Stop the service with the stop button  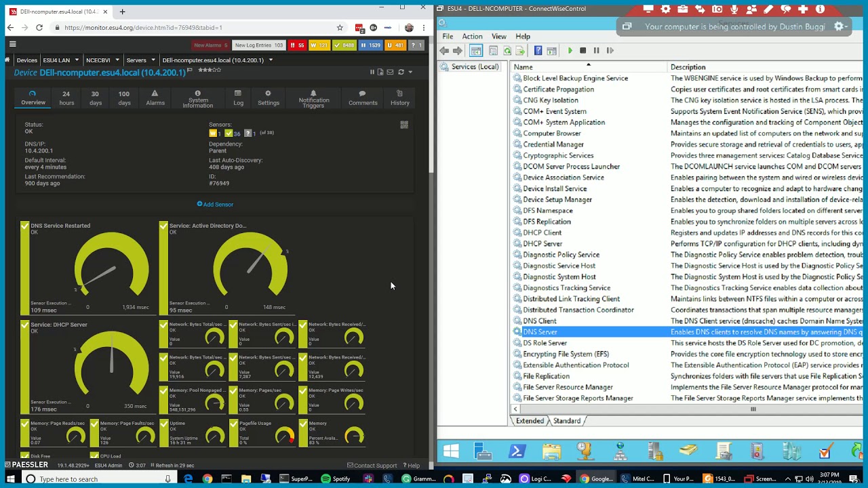(x=583, y=51)
